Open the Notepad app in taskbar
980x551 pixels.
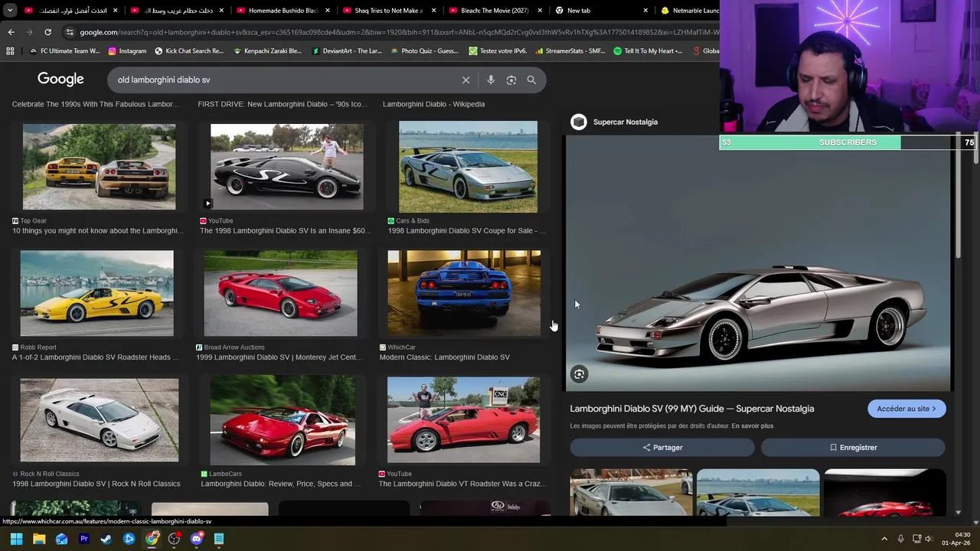[219, 539]
